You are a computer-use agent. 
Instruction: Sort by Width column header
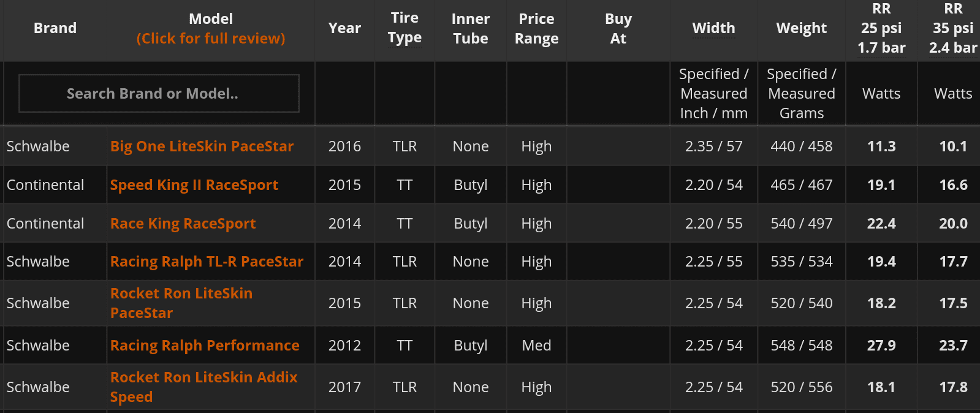(x=714, y=28)
